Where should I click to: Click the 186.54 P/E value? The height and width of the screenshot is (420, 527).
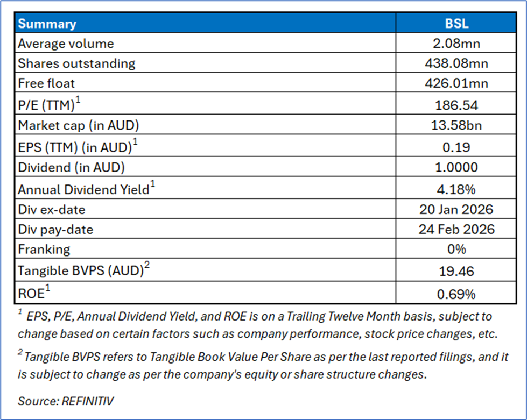456,104
